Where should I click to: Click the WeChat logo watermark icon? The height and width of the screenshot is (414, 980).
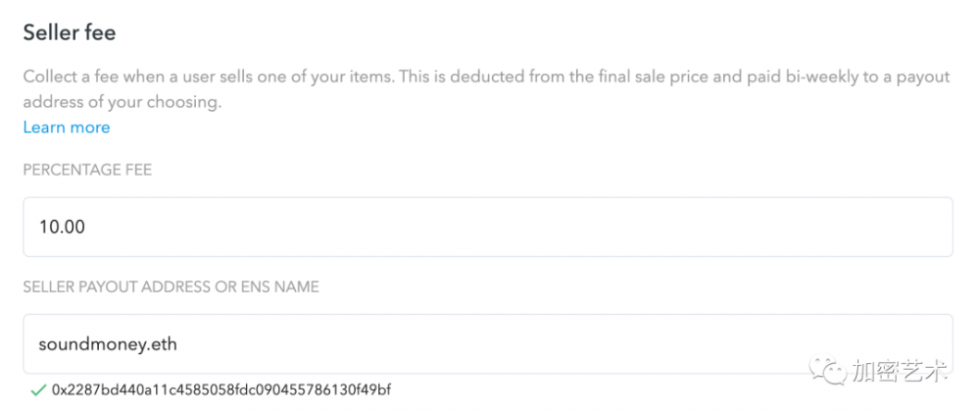(x=834, y=371)
